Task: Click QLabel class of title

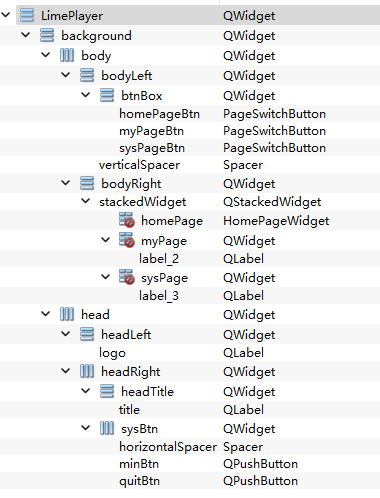Action: (x=243, y=410)
